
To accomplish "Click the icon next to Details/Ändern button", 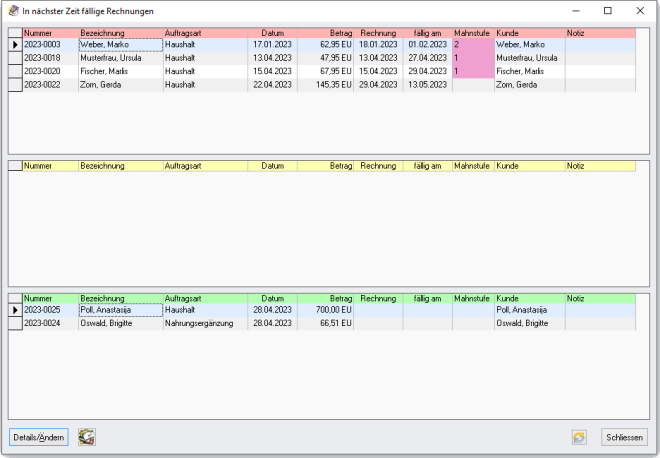I will [x=87, y=437].
